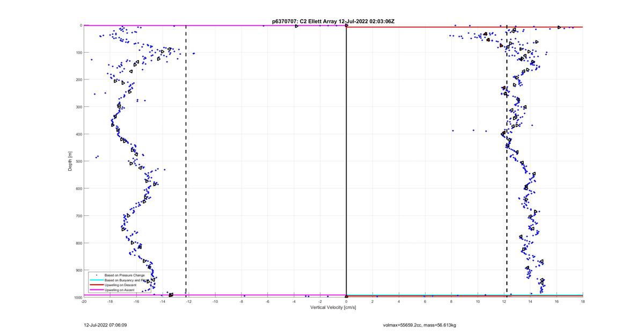Click the magenta line sample in legend
644x334 pixels.
point(96,290)
